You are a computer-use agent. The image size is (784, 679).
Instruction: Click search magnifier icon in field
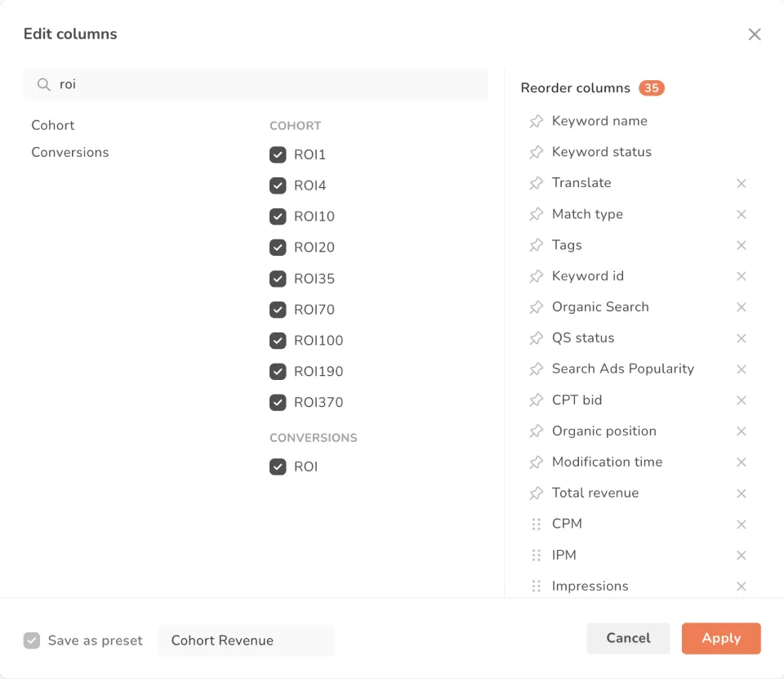[x=43, y=84]
